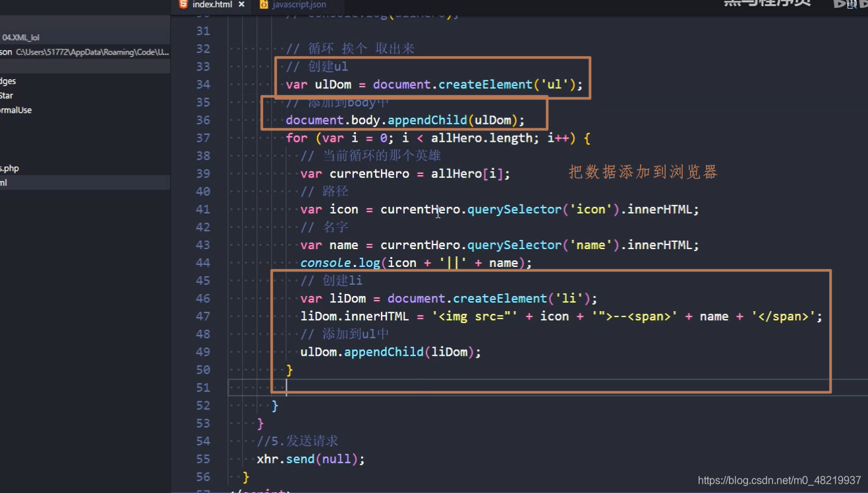Place cursor on empty line 51
Viewport: 868px width, 493px height.
[x=548, y=387]
